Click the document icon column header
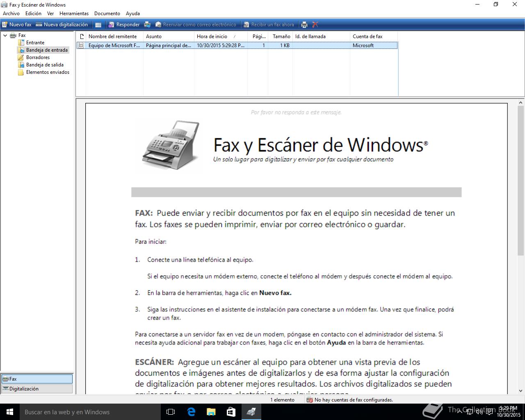The height and width of the screenshot is (420, 525). (x=81, y=37)
